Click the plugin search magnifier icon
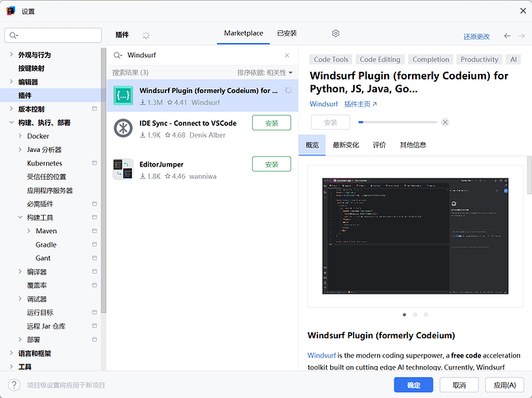532x398 pixels. click(118, 55)
